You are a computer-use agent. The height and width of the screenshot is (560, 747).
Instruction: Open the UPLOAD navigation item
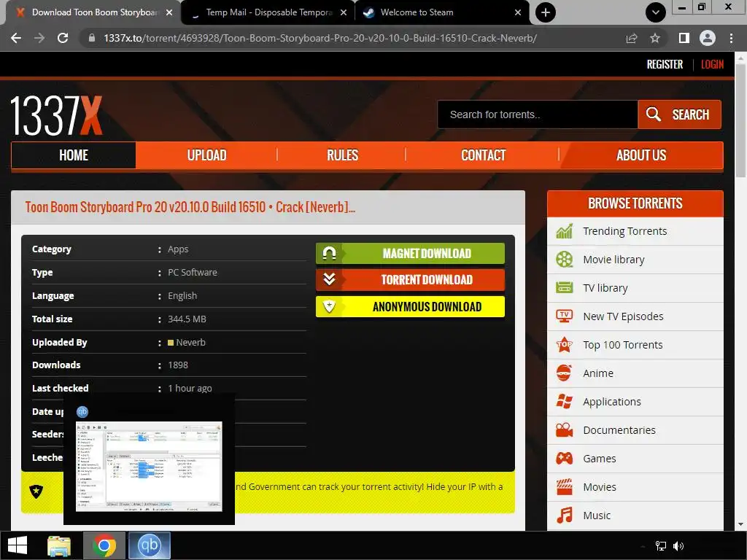click(206, 155)
